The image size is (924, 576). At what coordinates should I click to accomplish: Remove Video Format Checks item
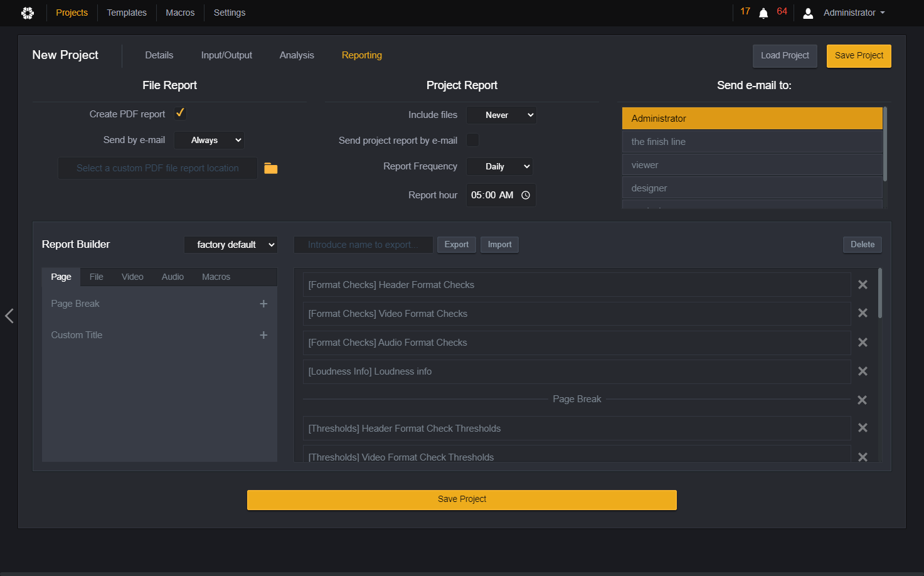coord(863,313)
